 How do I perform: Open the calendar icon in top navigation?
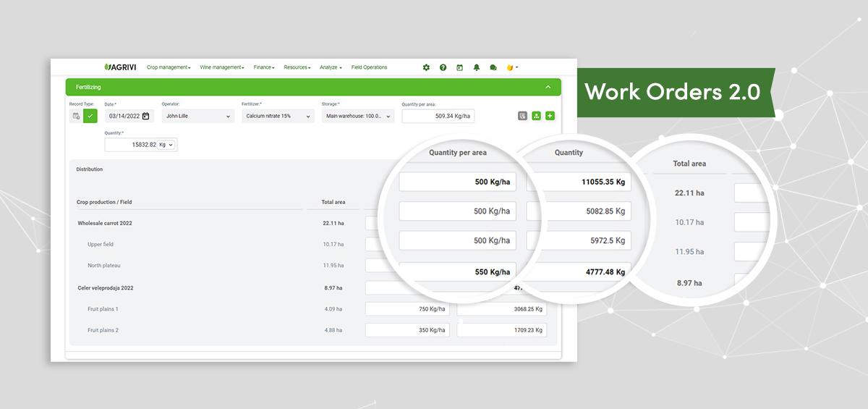pos(459,67)
